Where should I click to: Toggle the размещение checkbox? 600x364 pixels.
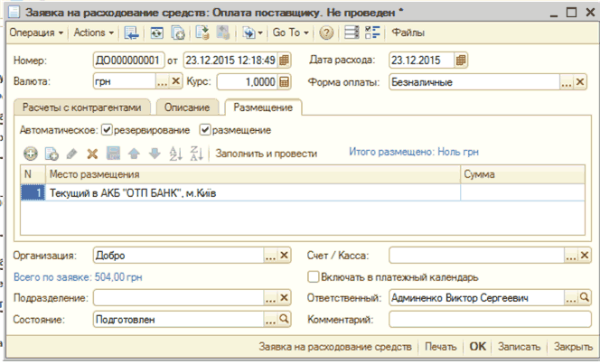pyautogui.click(x=204, y=130)
